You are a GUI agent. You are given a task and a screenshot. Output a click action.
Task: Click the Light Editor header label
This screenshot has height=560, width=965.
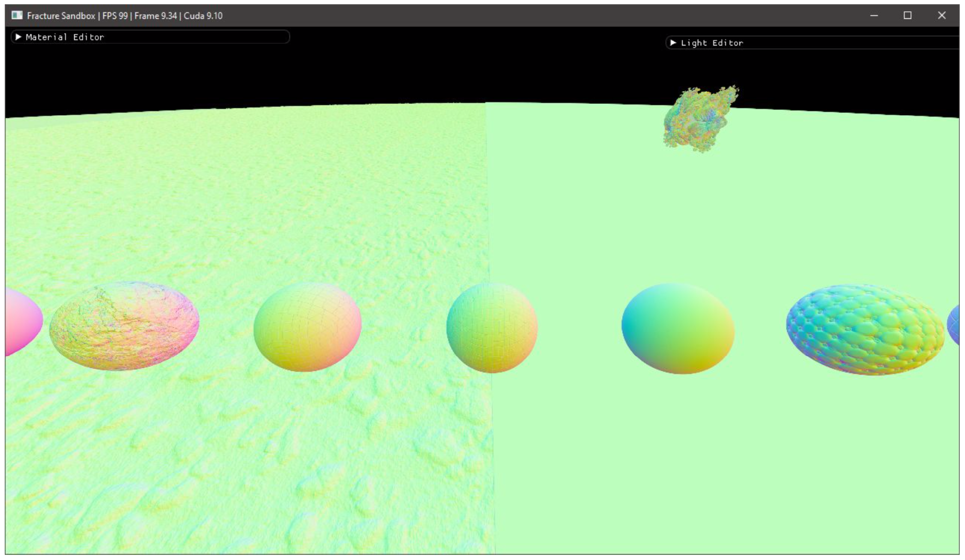pos(712,43)
